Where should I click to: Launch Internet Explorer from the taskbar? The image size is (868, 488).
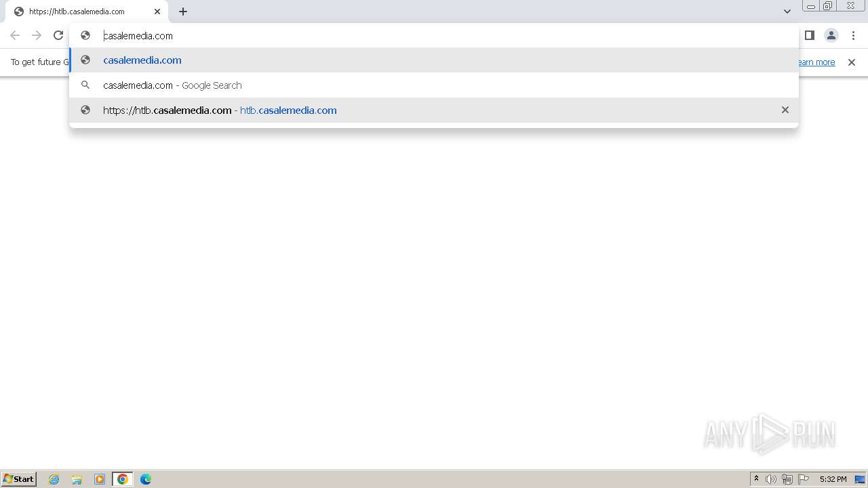pos(54,479)
